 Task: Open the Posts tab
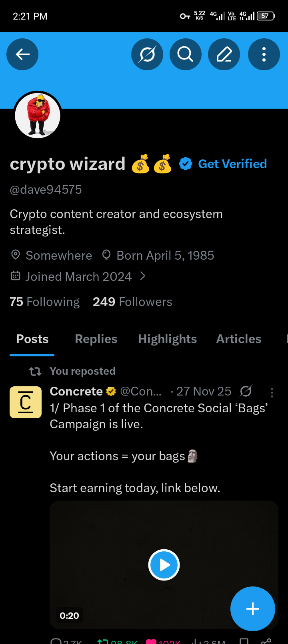(x=32, y=339)
